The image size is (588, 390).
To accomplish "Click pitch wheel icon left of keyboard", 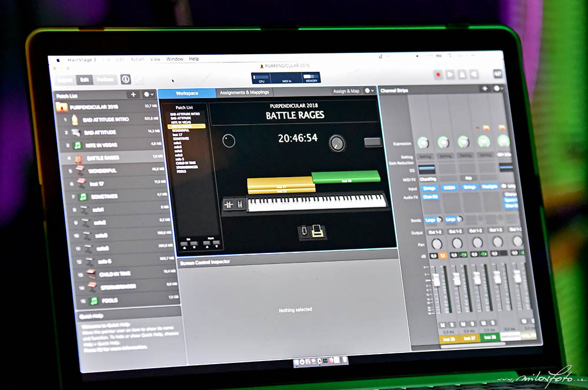I will (x=228, y=205).
